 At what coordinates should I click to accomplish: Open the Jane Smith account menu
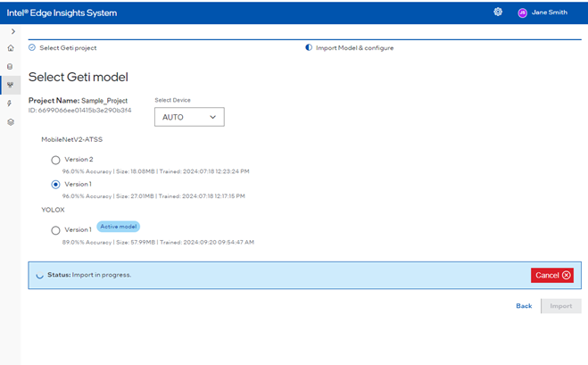(x=550, y=12)
